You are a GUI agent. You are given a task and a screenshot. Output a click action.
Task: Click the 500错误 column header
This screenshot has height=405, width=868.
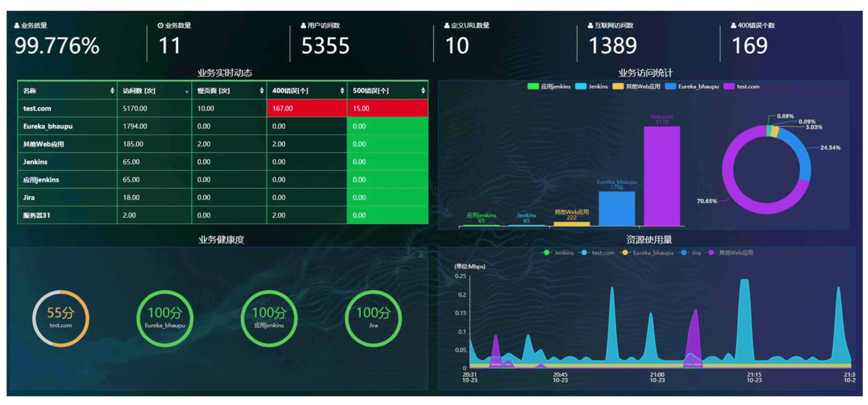point(371,91)
